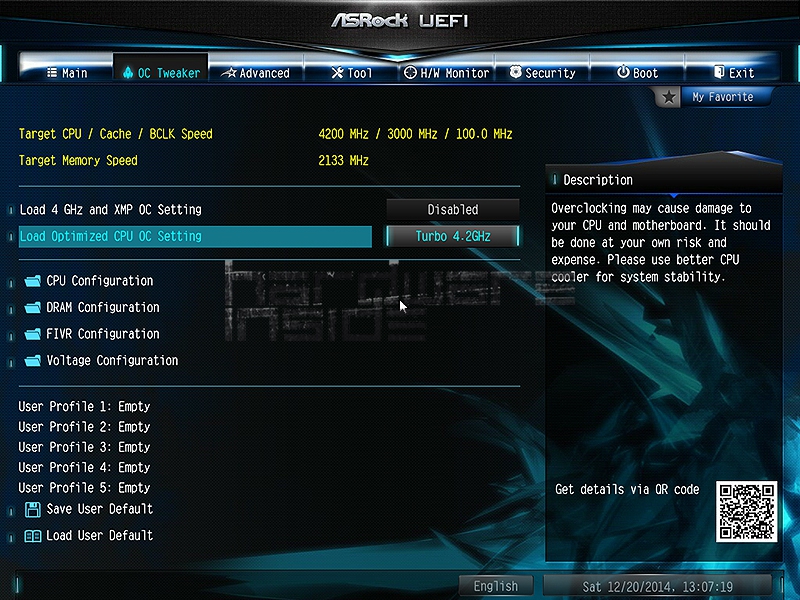Open Voltage Configuration submenu
This screenshot has height=600, width=800.
pos(112,360)
